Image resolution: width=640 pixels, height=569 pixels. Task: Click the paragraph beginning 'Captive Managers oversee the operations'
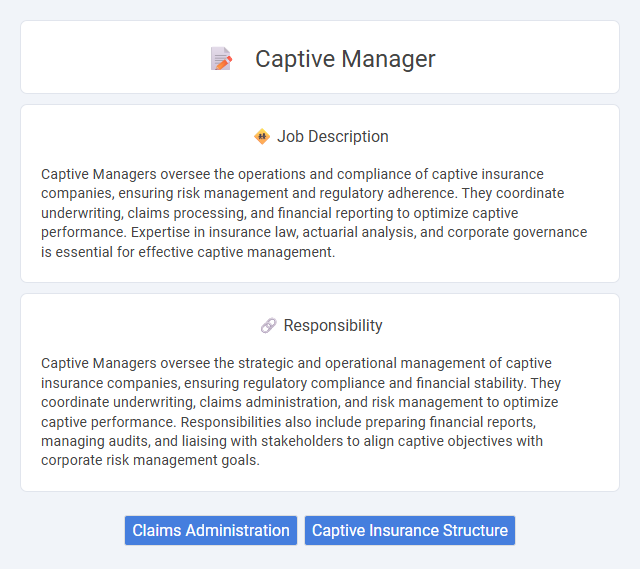(x=314, y=213)
